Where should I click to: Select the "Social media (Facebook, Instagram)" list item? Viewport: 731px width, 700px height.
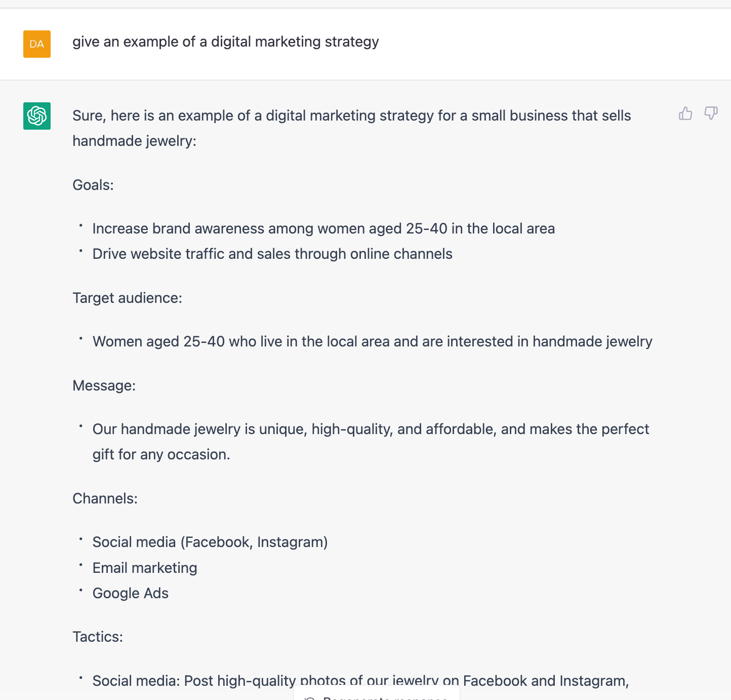pyautogui.click(x=210, y=542)
